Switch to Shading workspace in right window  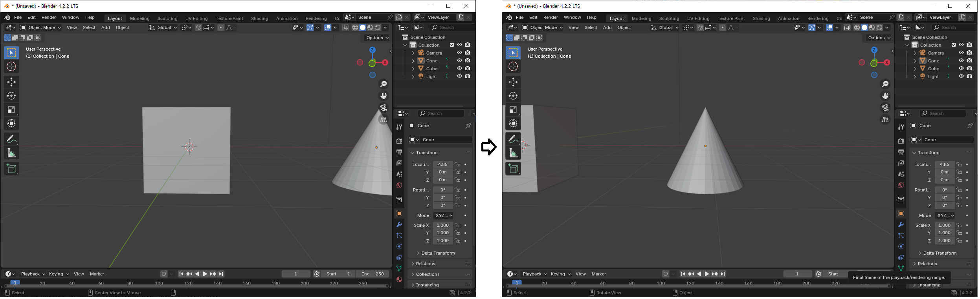click(761, 18)
